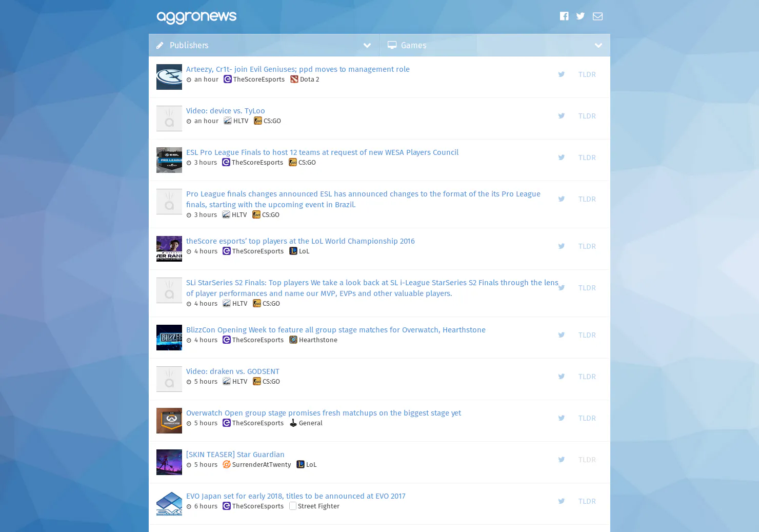This screenshot has height=532, width=759.
Task: Open the aggronews Facebook page icon
Action: pyautogui.click(x=564, y=16)
